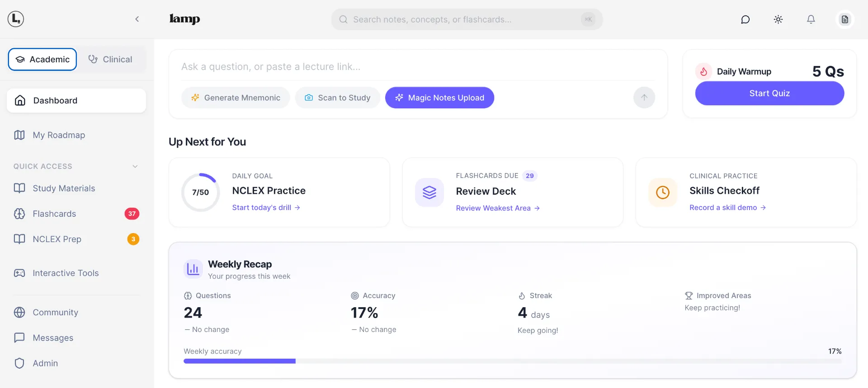Viewport: 868px width, 388px height.
Task: Switch to Academic mode
Action: point(42,60)
